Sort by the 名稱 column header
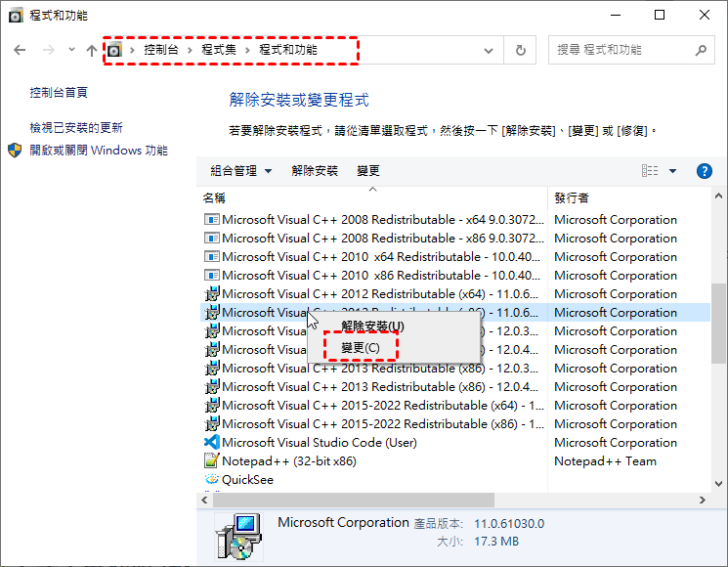Screen dimensions: 728x567 (214, 198)
